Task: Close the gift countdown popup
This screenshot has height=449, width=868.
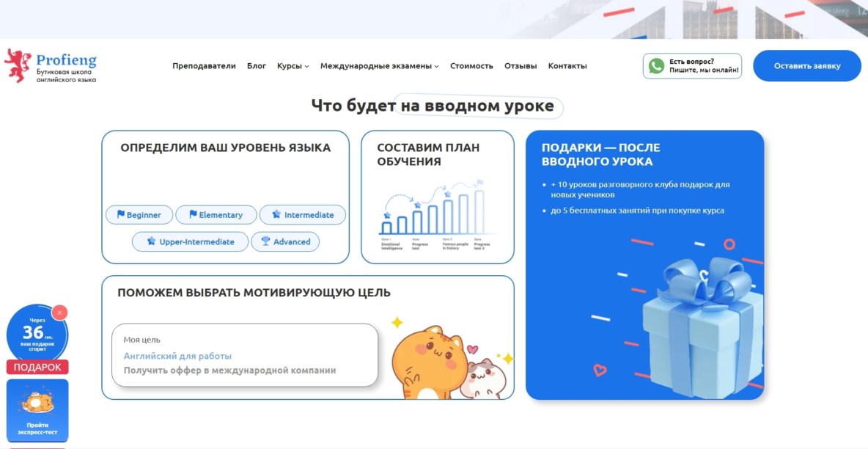Action: pos(59,313)
